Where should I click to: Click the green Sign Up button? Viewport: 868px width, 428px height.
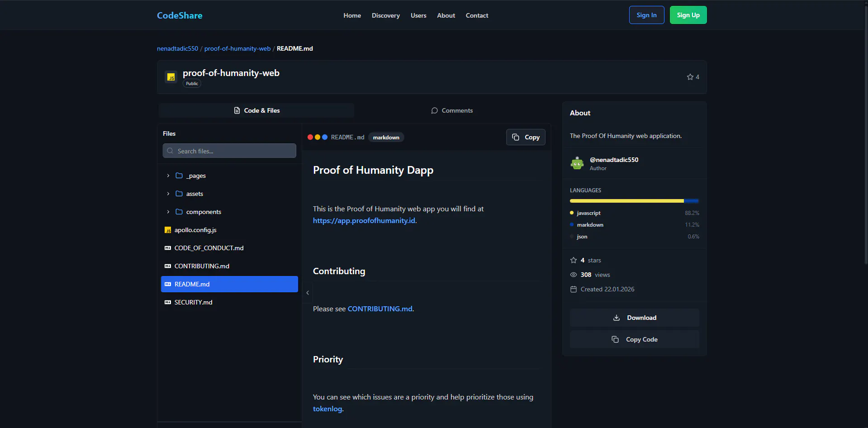click(688, 15)
